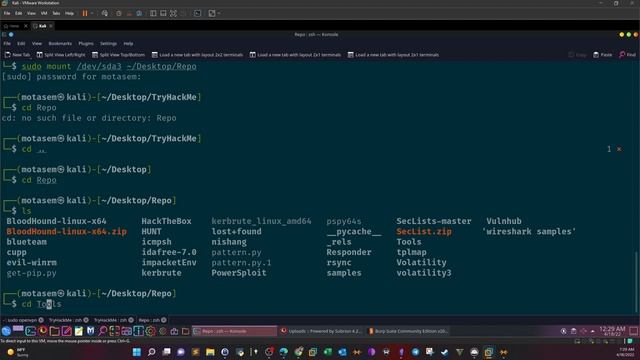Viewport: 640px width, 360px height.
Task: Click Burp Suite Community Edition taskbar button
Action: click(x=408, y=331)
